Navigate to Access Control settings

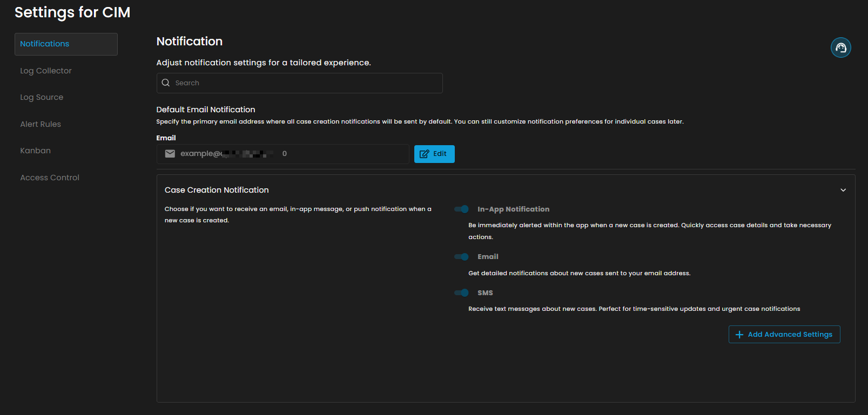(50, 178)
